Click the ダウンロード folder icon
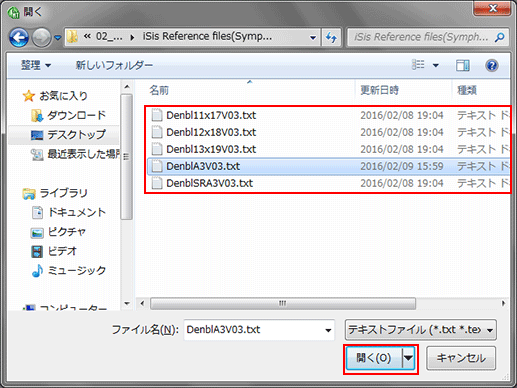 37,115
